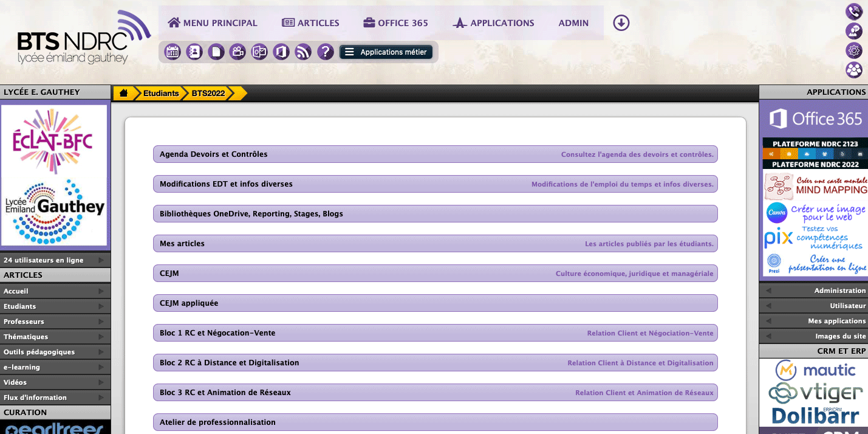Open the calendar icon in the toolbar
This screenshot has width=868, height=434.
coord(173,52)
